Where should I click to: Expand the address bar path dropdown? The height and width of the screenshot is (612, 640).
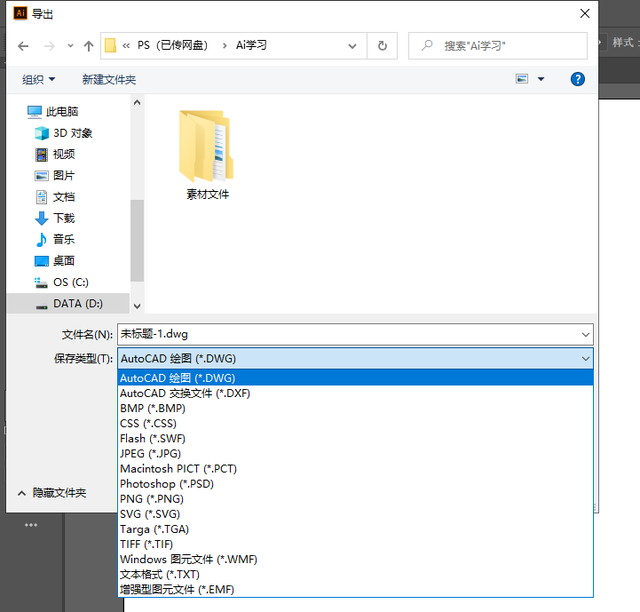pos(352,46)
